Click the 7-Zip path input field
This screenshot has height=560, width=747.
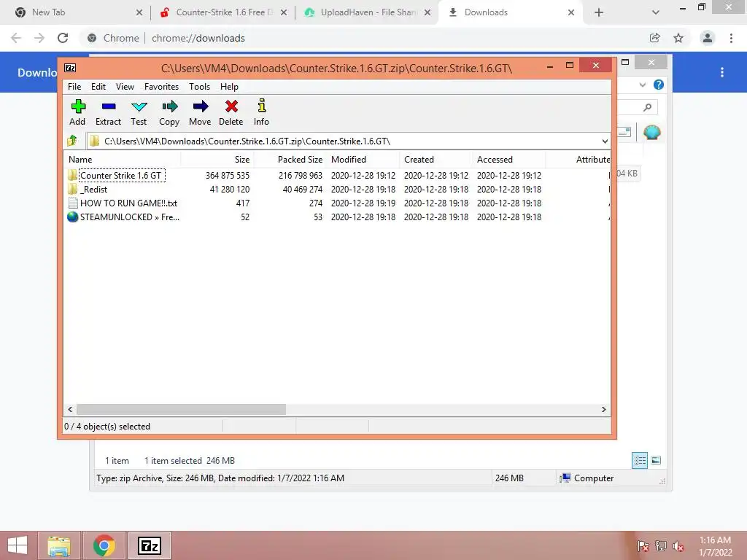(348, 141)
